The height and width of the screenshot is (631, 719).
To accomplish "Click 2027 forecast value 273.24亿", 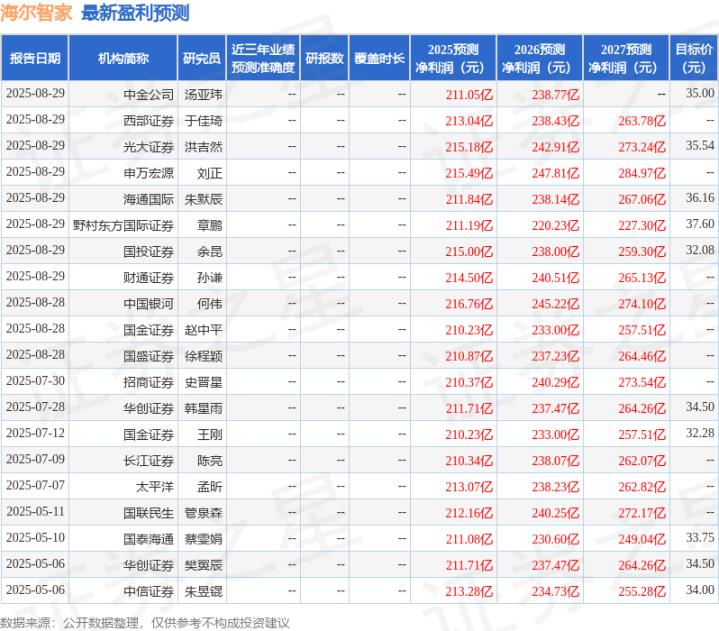I will (642, 147).
